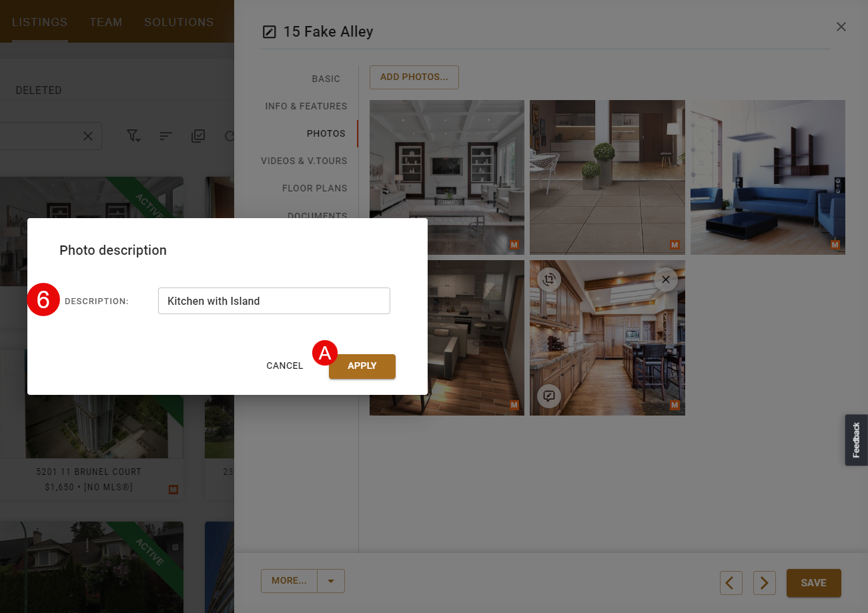The image size is (868, 613).
Task: Open the FLOOR PLANS section
Action: 315,188
